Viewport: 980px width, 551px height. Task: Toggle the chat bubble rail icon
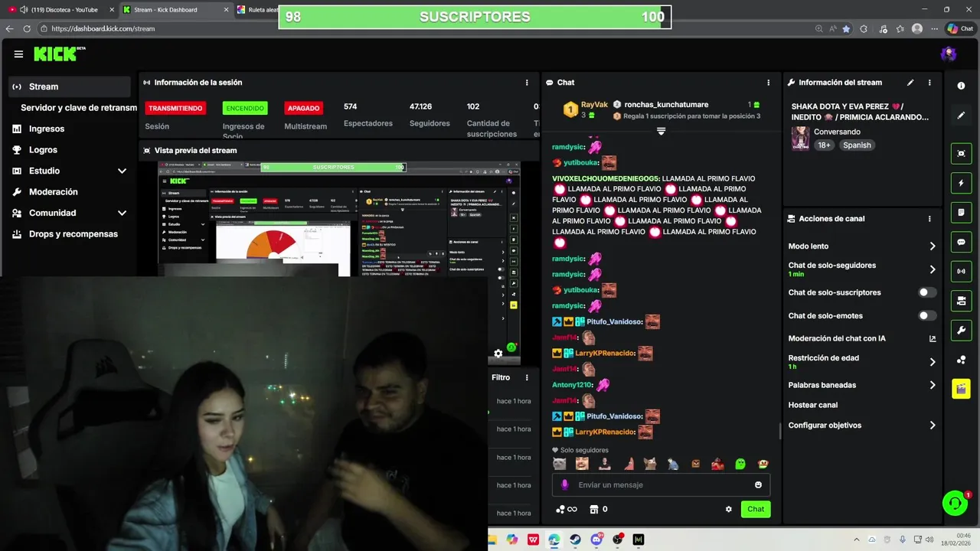961,242
